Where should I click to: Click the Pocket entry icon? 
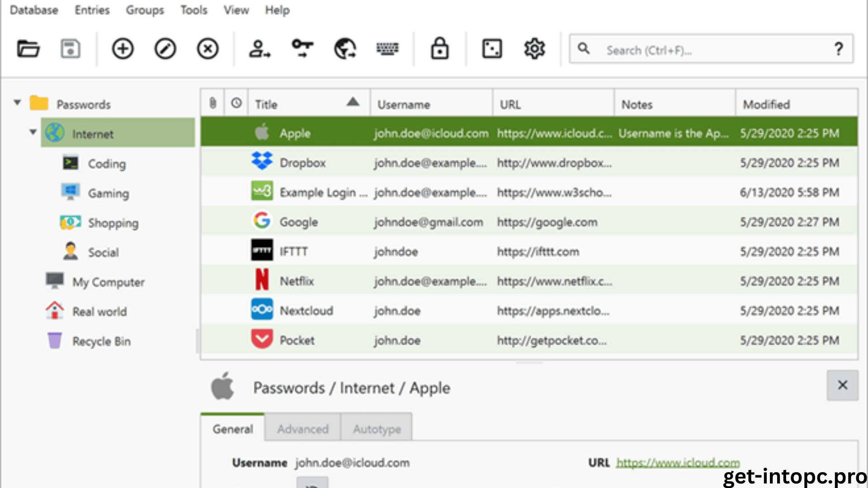tap(262, 339)
